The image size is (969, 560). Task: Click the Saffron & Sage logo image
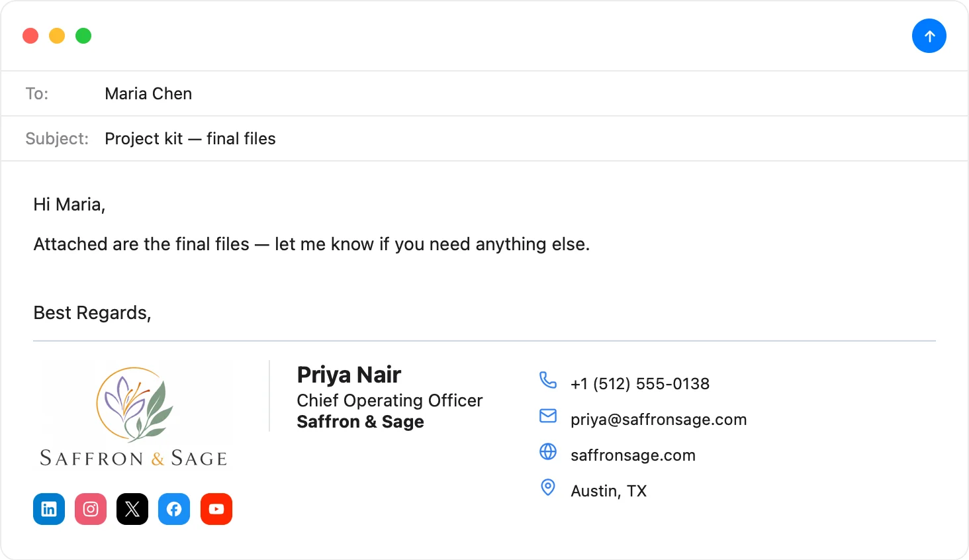(134, 416)
